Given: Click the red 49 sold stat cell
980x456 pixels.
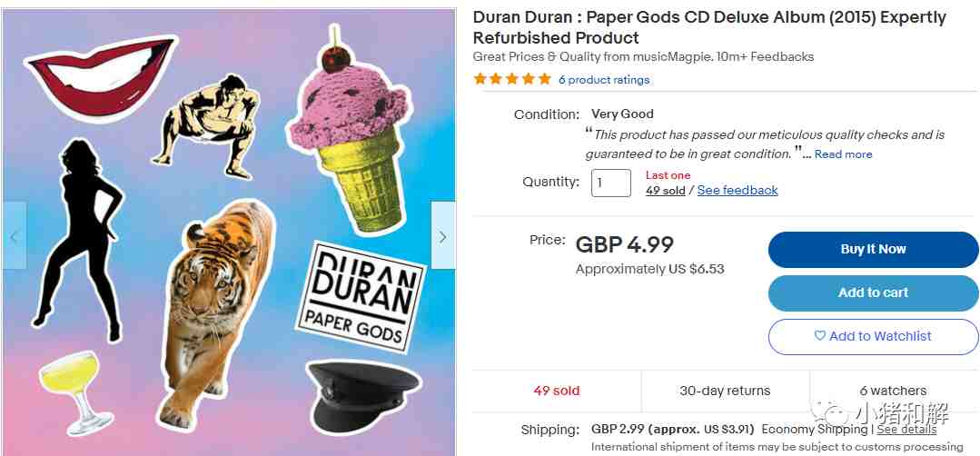Looking at the screenshot, I should point(556,391).
